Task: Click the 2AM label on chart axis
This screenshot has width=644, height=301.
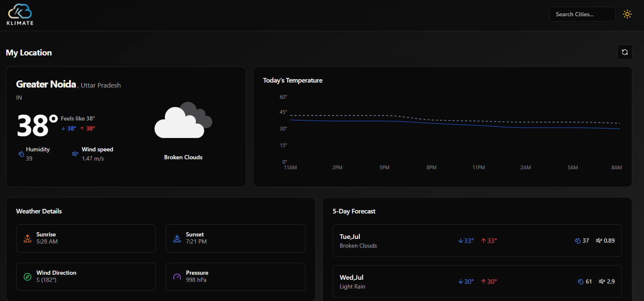Action: click(526, 167)
